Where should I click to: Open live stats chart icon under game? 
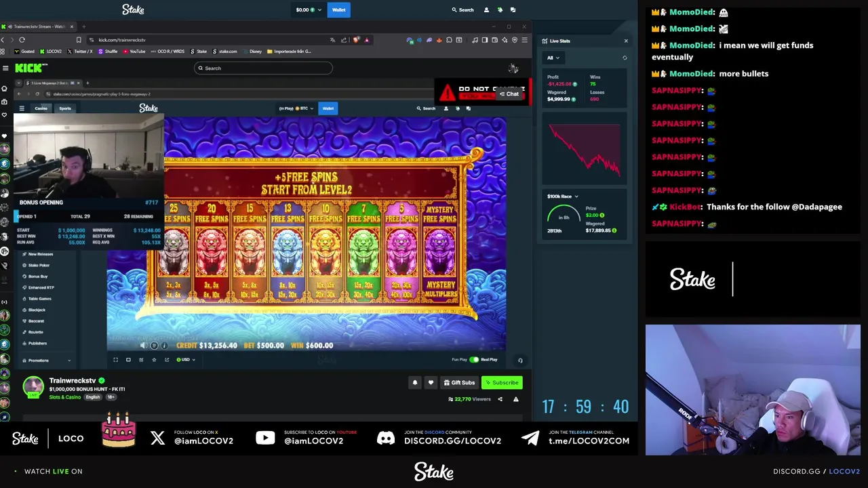pos(141,360)
